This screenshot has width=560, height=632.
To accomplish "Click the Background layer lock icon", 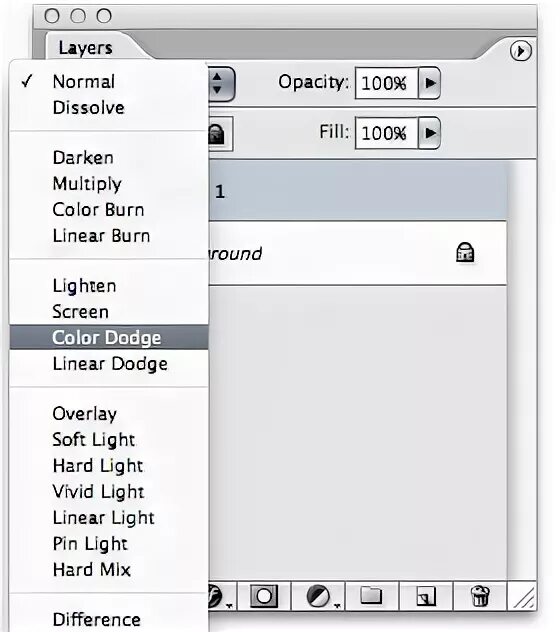I will pos(465,252).
